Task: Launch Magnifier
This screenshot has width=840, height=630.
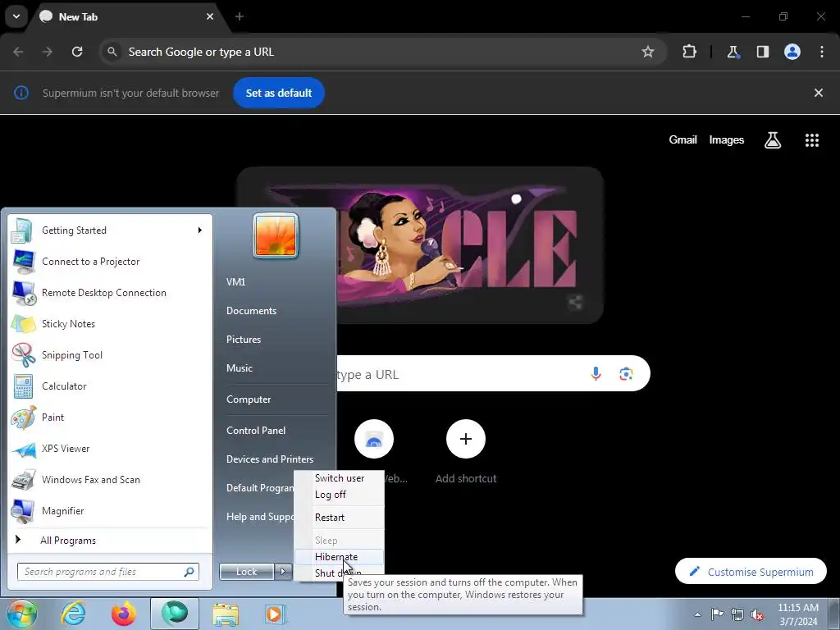Action: (x=109, y=510)
